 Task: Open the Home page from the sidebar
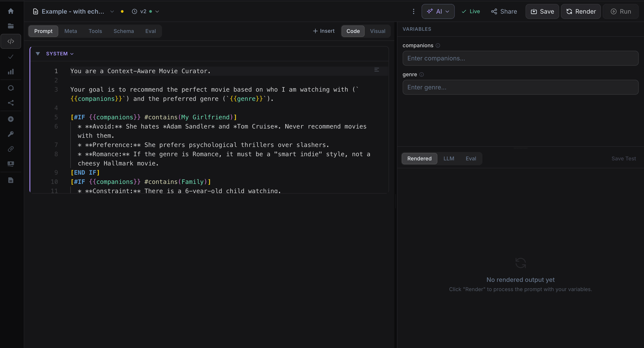[11, 11]
